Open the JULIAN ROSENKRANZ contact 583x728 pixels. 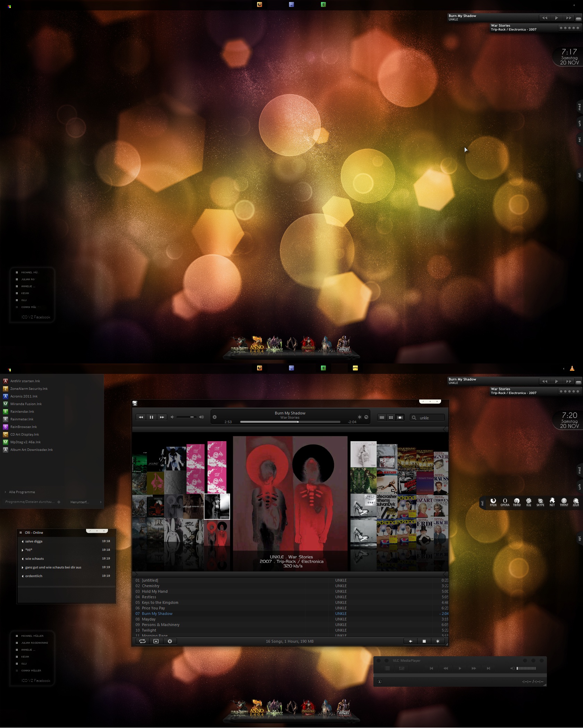[x=35, y=643]
